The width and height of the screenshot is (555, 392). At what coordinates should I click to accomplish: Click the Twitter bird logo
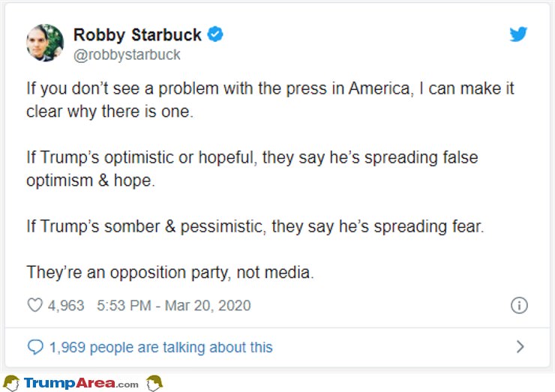(x=518, y=34)
